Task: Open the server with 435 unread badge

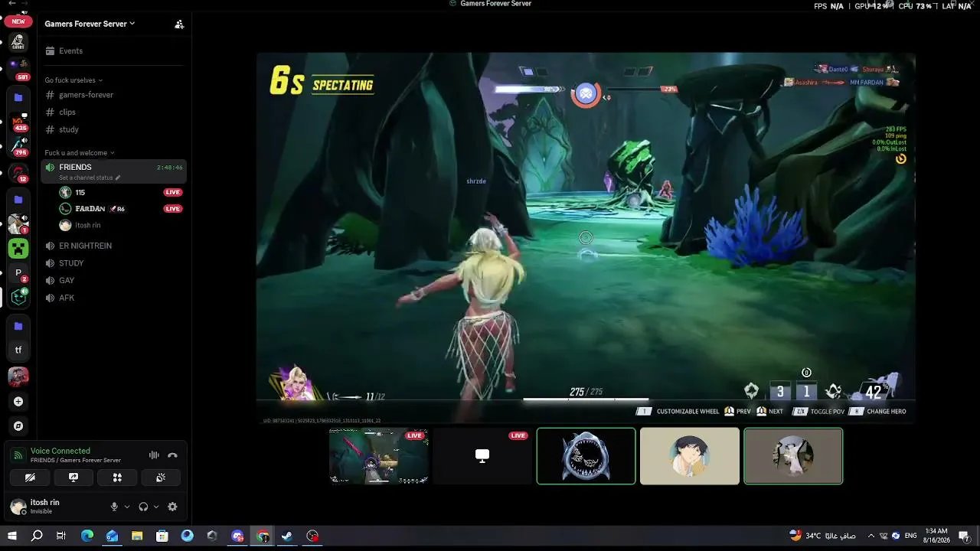Action: (x=18, y=121)
